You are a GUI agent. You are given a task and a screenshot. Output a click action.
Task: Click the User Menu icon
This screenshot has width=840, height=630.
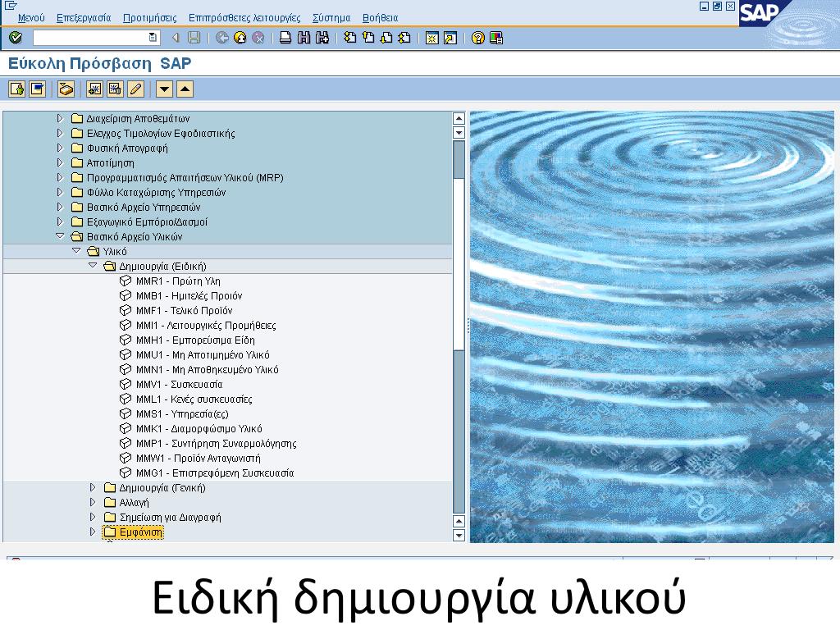(17, 89)
